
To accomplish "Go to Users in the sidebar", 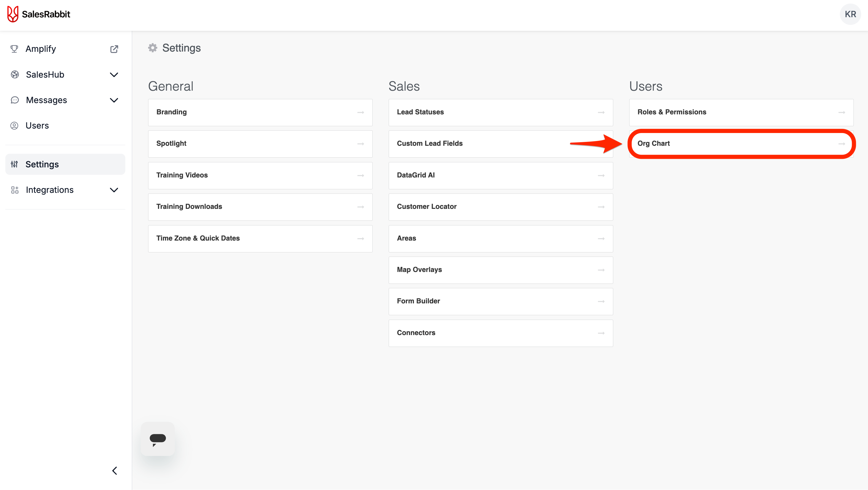I will [x=37, y=126].
